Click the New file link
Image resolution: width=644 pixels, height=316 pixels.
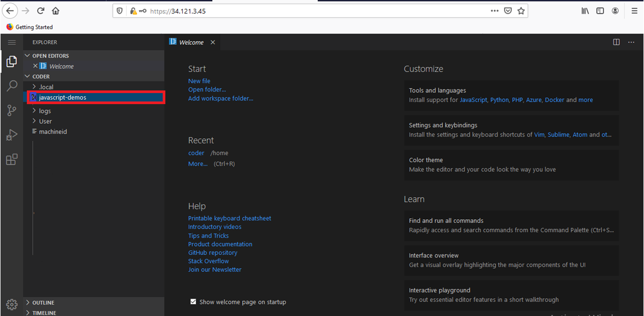199,81
